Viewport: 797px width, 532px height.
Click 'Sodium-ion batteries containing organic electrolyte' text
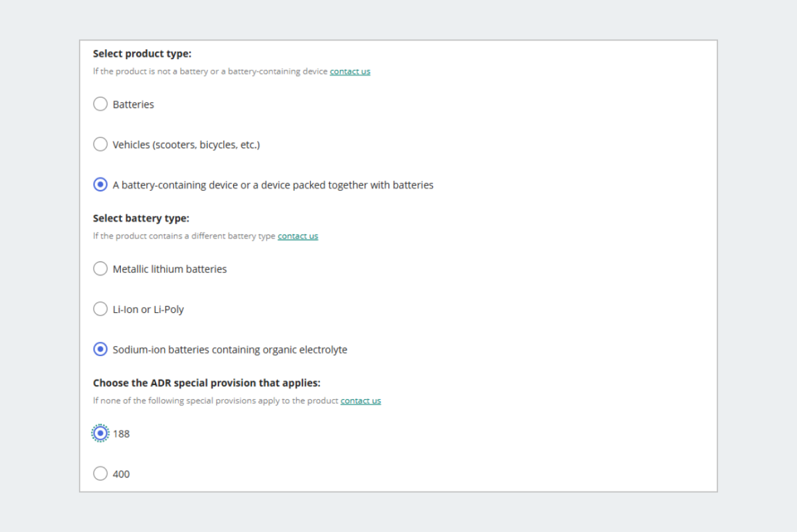click(230, 350)
